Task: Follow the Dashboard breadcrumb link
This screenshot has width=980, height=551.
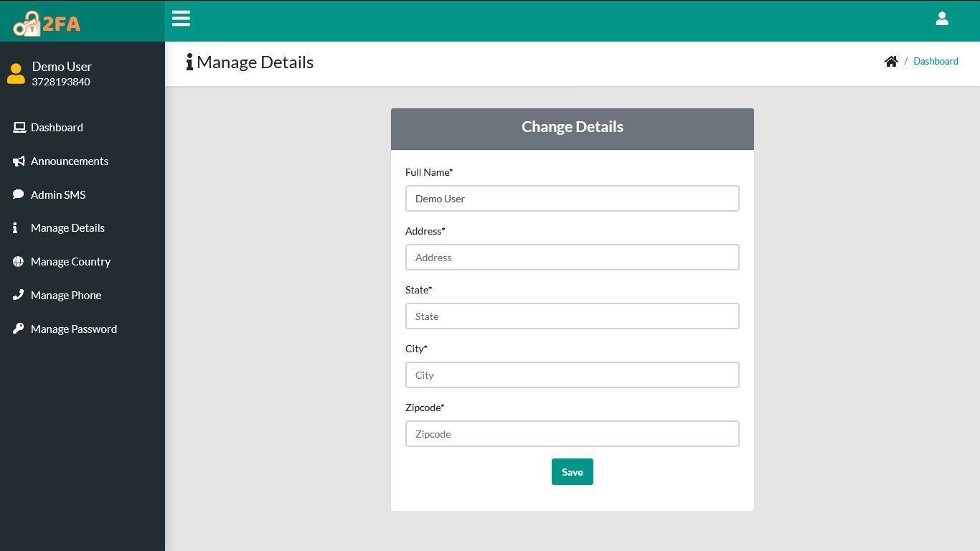Action: pyautogui.click(x=936, y=62)
